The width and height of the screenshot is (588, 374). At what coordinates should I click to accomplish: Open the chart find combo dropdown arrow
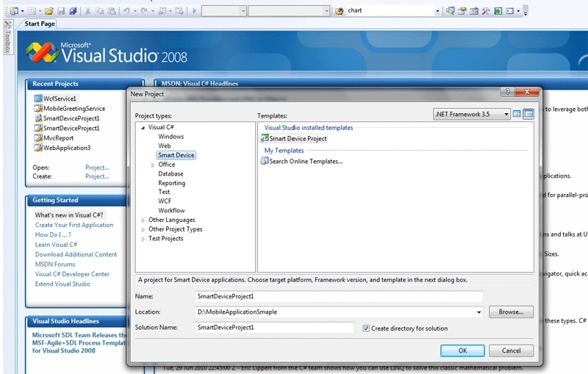point(437,11)
